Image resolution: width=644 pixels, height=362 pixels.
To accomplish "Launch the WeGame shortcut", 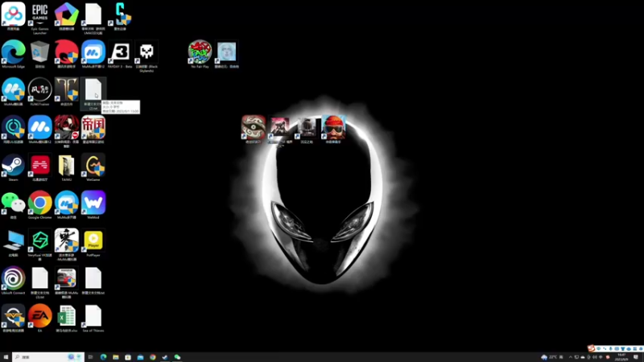I will [93, 167].
